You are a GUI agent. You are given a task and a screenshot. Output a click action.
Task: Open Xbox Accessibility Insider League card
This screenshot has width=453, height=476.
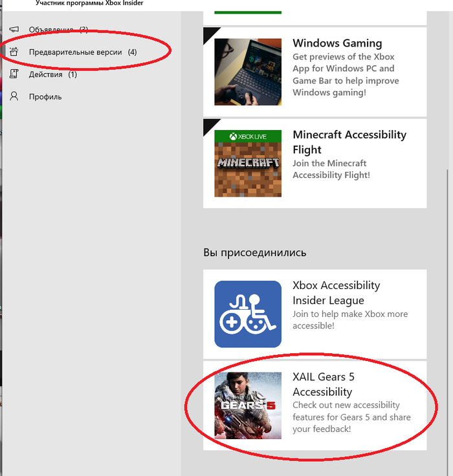pos(315,314)
